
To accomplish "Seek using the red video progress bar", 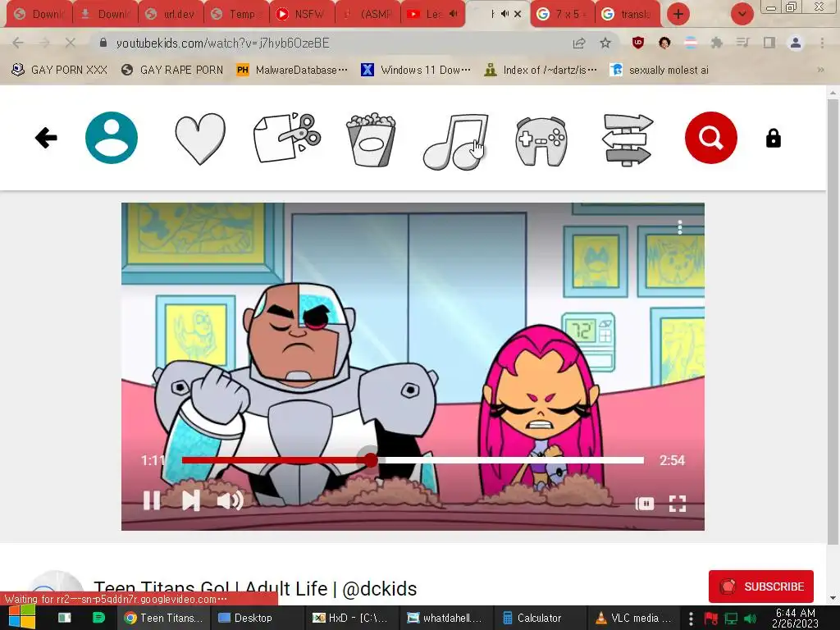I will point(413,460).
